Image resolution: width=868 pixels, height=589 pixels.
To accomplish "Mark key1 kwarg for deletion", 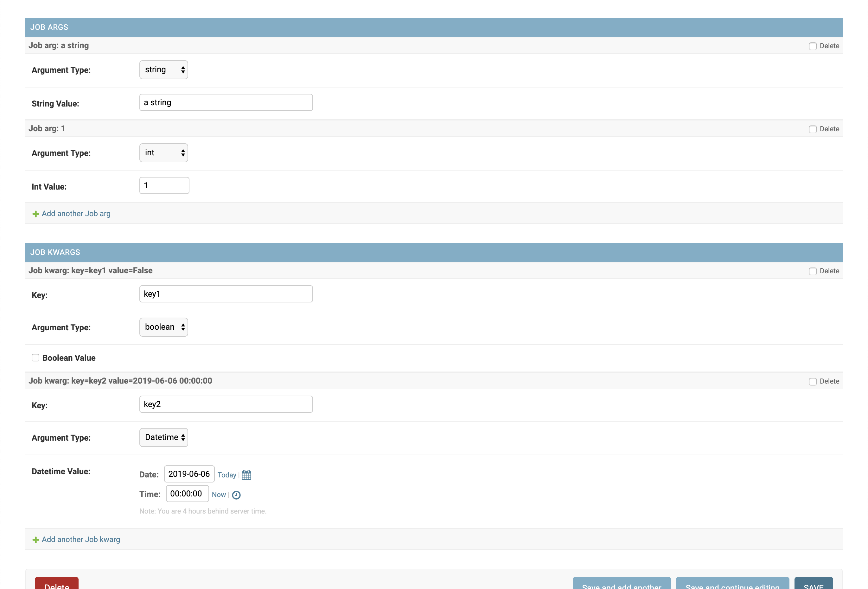I will (812, 271).
